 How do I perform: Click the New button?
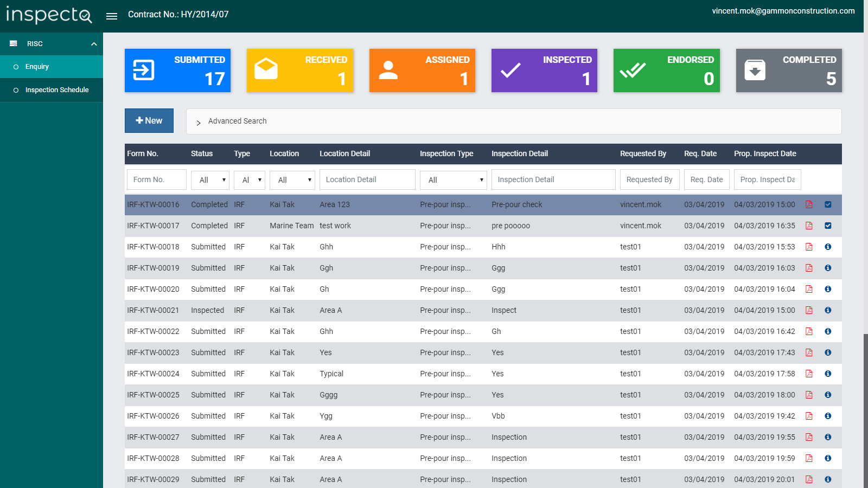149,121
